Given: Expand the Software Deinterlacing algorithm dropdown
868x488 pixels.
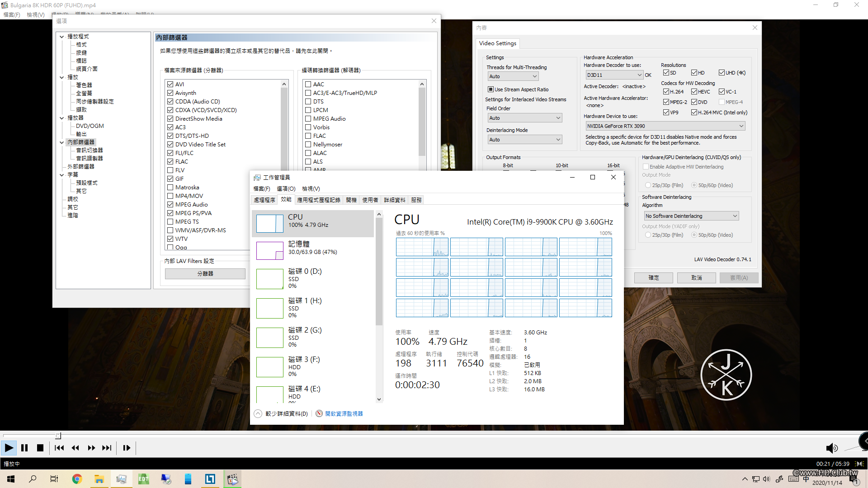Looking at the screenshot, I should [x=691, y=216].
